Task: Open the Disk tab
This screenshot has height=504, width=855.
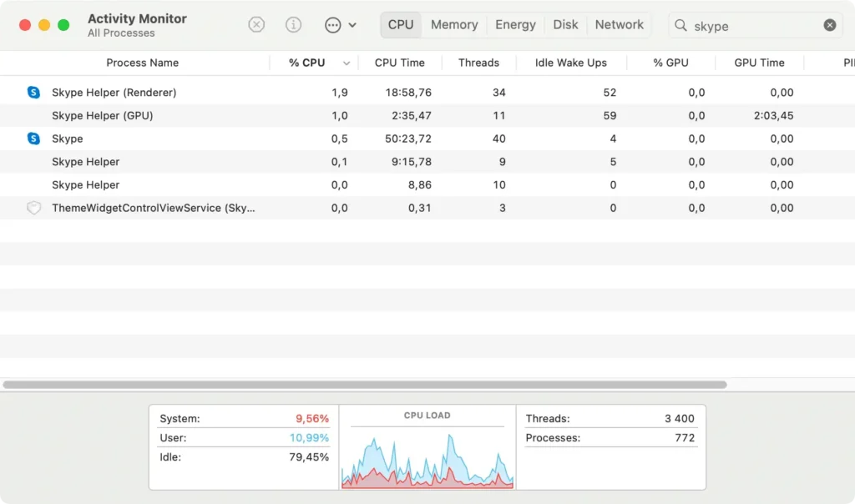Action: tap(565, 25)
